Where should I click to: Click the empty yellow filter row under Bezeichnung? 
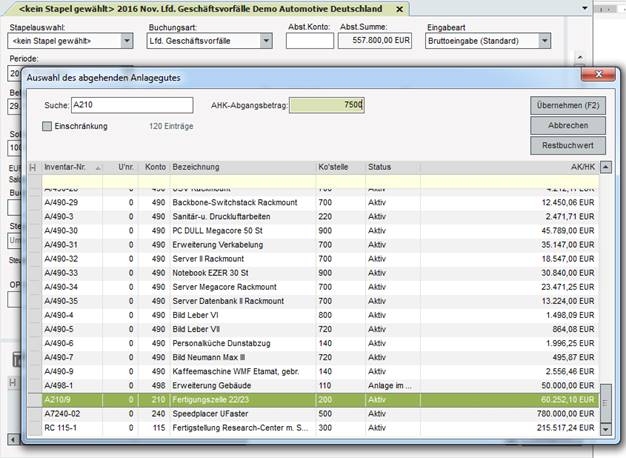point(243,182)
